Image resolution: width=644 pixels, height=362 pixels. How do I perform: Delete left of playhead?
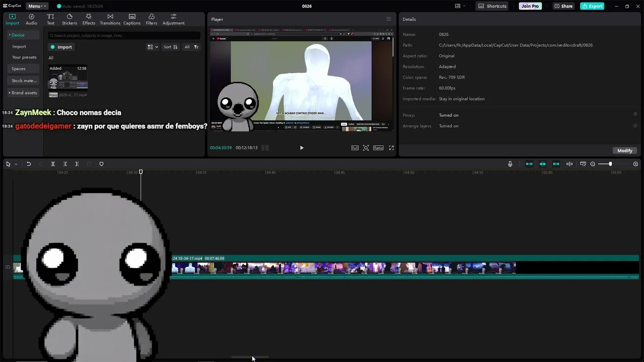point(65,164)
